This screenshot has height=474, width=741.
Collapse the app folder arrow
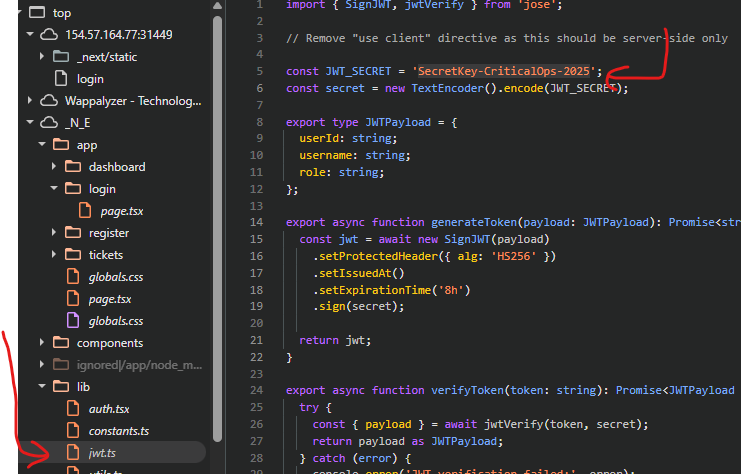click(42, 145)
